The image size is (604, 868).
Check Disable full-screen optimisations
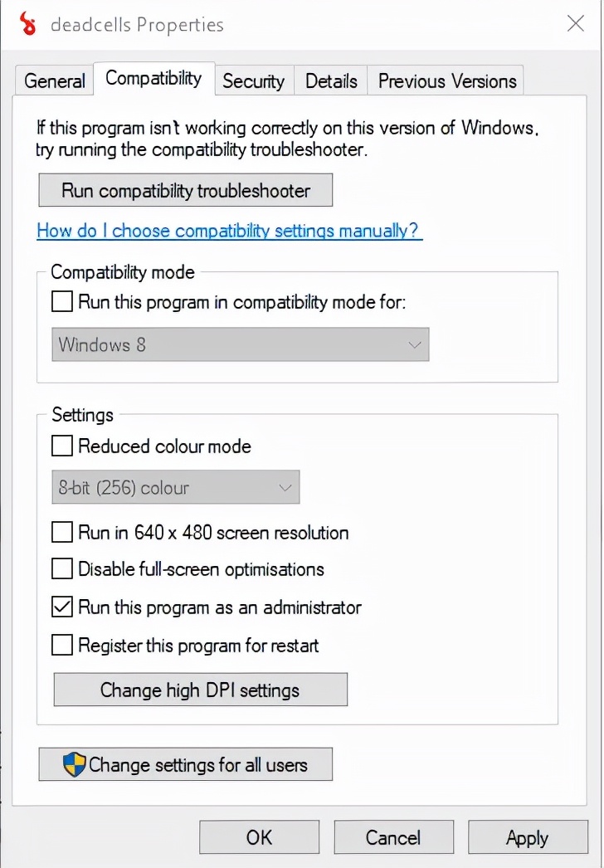pyautogui.click(x=62, y=569)
